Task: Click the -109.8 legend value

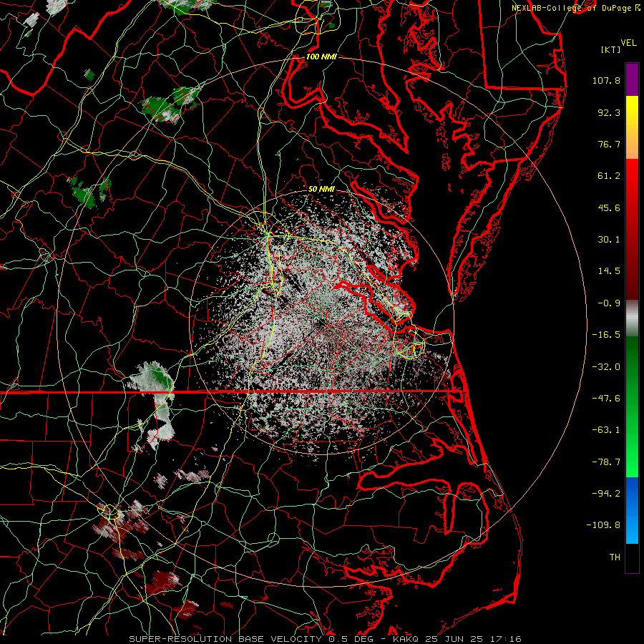Action: click(x=603, y=525)
